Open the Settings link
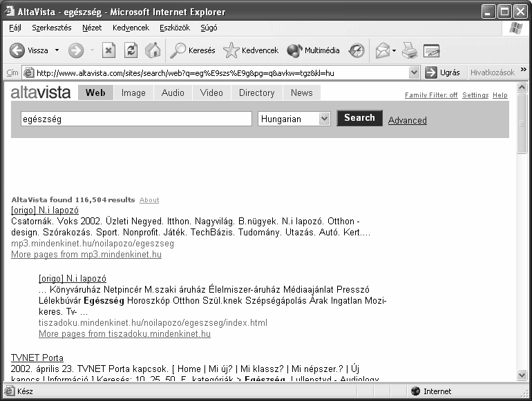The image size is (532, 401). point(475,95)
